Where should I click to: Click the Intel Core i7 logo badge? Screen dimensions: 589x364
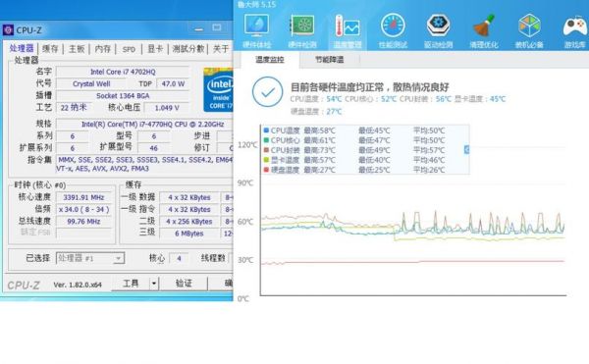pyautogui.click(x=218, y=89)
